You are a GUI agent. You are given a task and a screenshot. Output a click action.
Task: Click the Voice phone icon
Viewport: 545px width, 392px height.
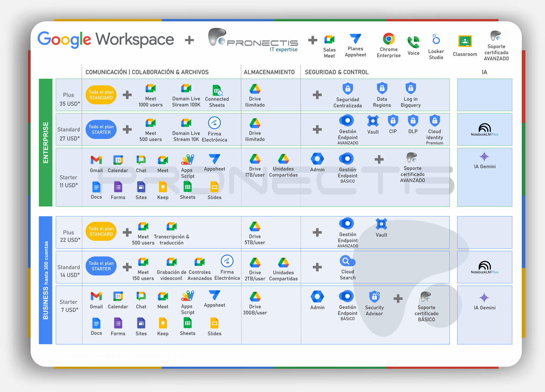pyautogui.click(x=413, y=42)
